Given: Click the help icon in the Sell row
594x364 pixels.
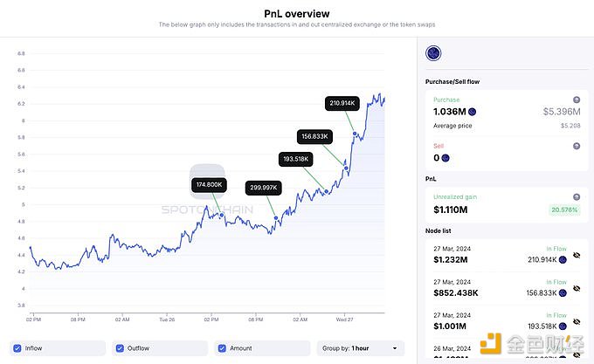Looking at the screenshot, I should 577,147.
